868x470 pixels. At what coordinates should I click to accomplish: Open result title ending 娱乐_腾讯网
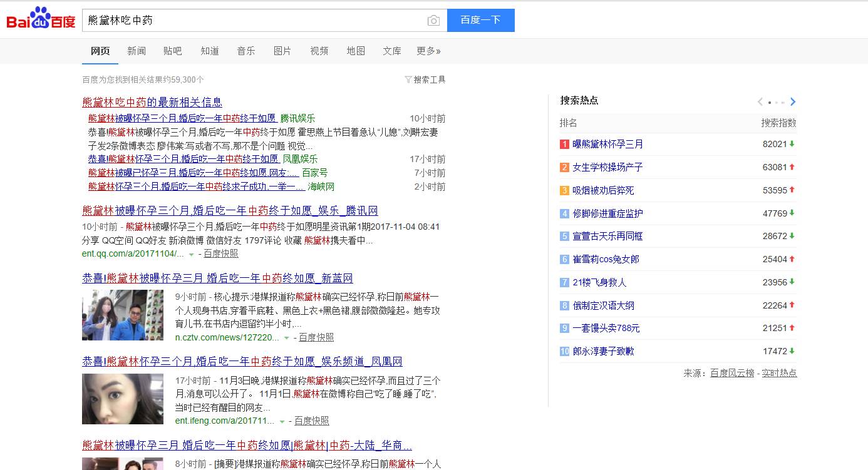pos(230,211)
